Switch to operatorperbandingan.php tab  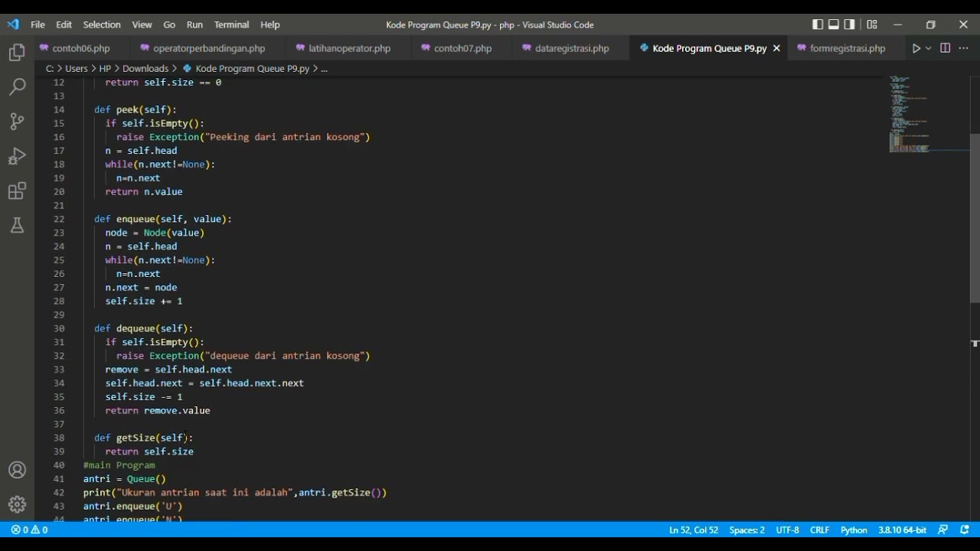(209, 48)
